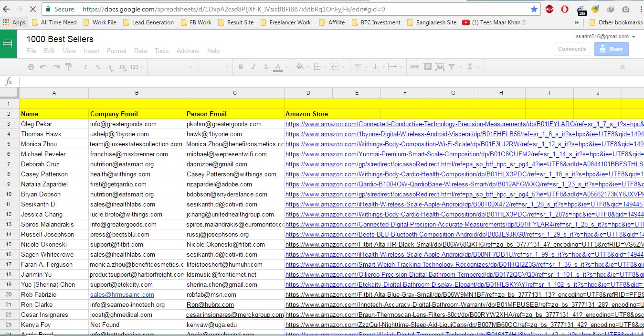Click the Comments button
644x336 pixels.
(x=571, y=49)
